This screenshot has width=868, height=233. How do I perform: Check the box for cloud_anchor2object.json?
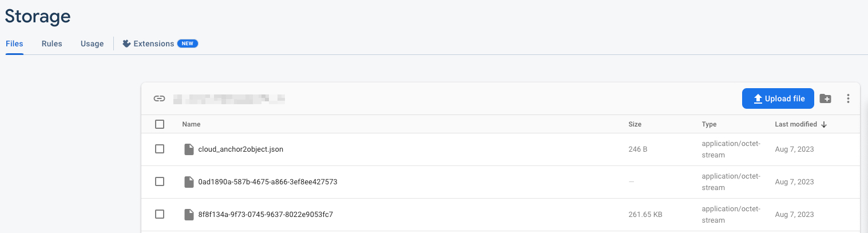pyautogui.click(x=160, y=149)
